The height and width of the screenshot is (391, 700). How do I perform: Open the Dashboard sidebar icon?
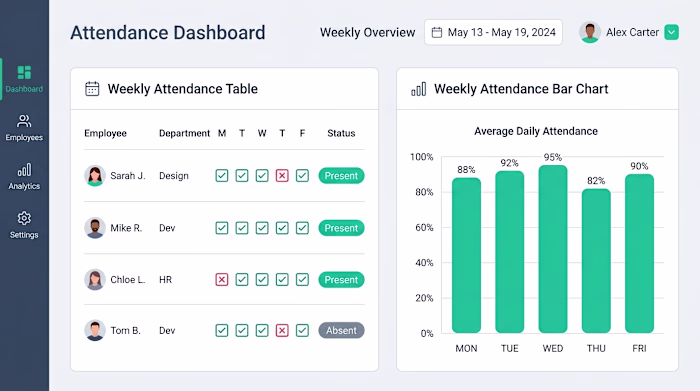(x=24, y=72)
